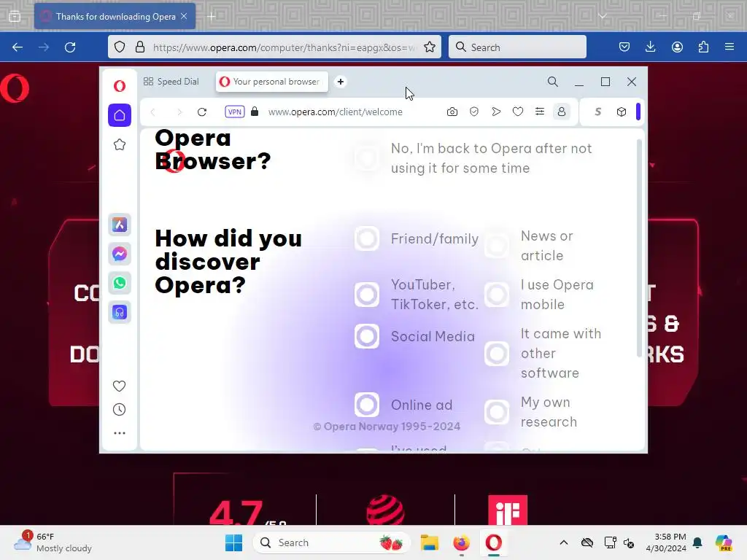747x560 pixels.
Task: Click the Opera address bar URL field
Action: click(x=335, y=112)
